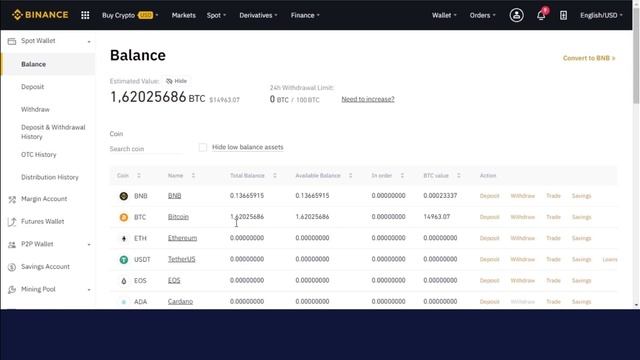Viewport: 640px width, 360px height.
Task: Expand the P2P Wallet section arrow
Action: click(x=89, y=244)
